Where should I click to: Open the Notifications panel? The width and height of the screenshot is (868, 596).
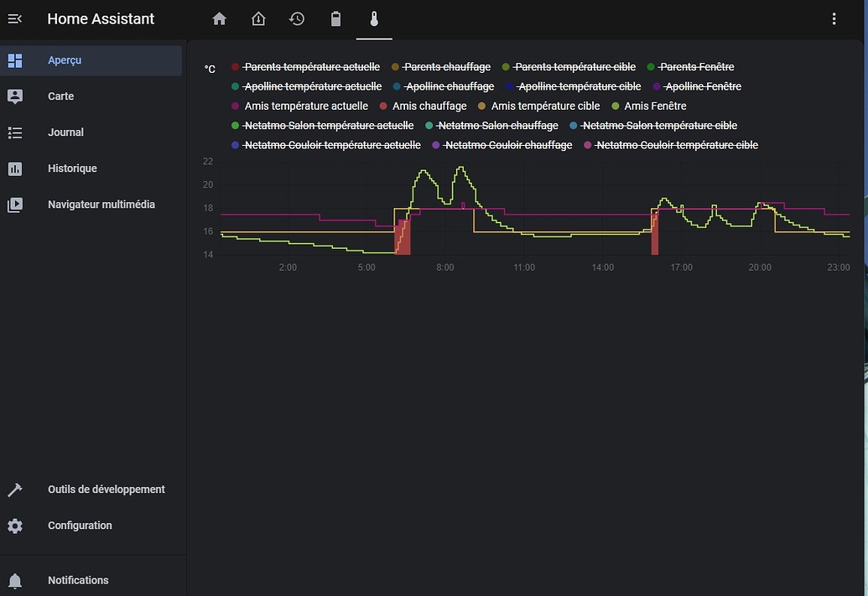point(78,580)
